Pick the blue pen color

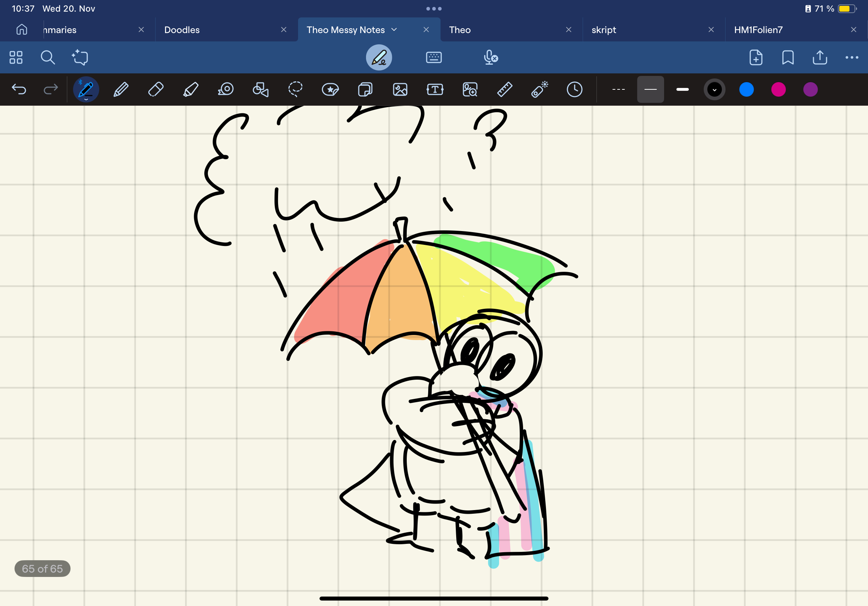point(746,89)
